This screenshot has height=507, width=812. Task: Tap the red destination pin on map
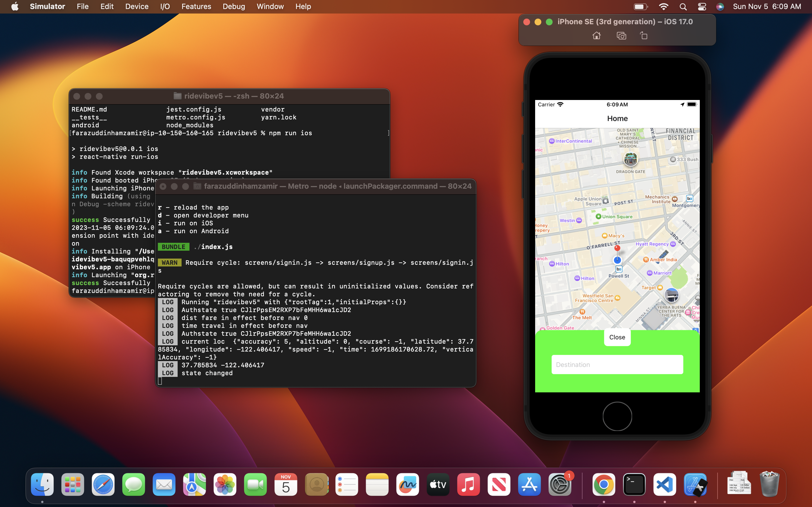point(617,248)
